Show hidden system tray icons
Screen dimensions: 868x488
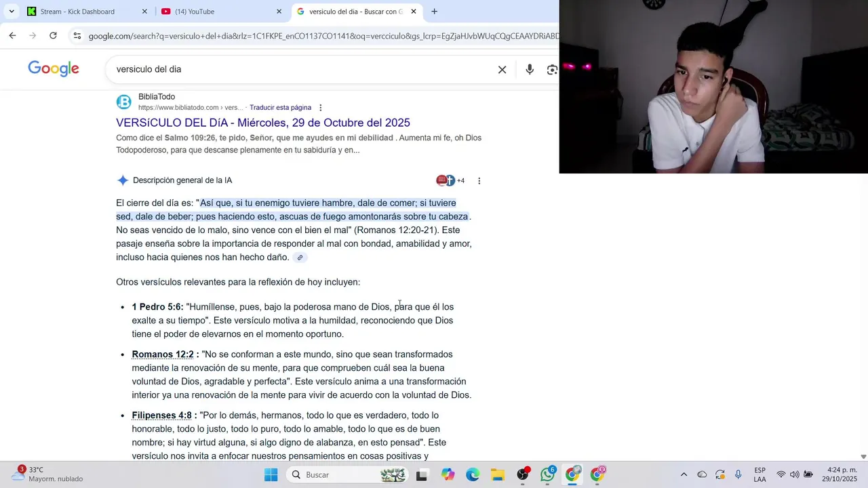[x=684, y=474]
